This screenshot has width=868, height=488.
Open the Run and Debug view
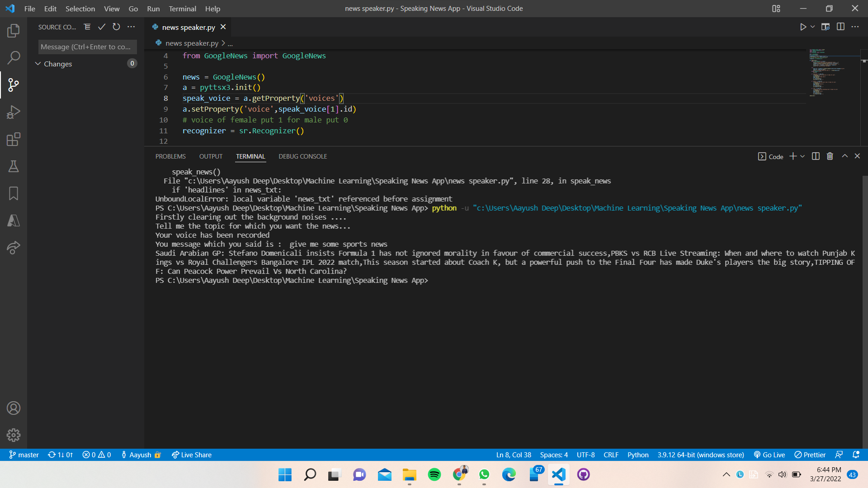click(x=14, y=112)
